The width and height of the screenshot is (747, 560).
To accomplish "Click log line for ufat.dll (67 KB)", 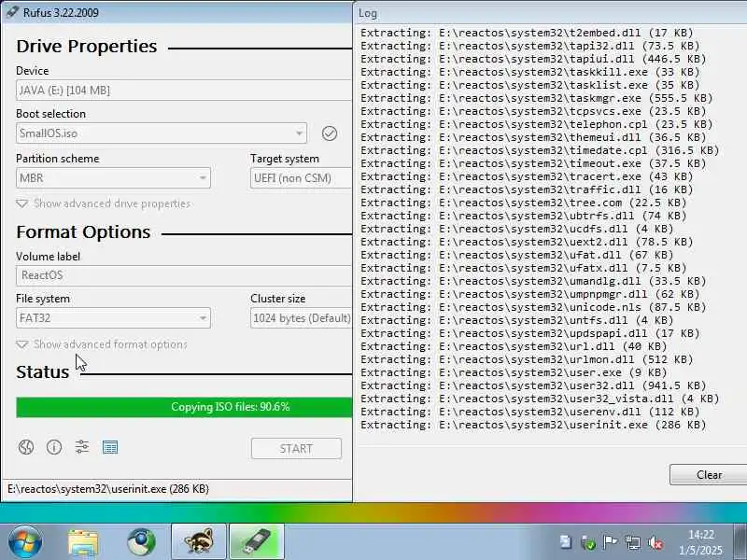I will pyautogui.click(x=517, y=255).
